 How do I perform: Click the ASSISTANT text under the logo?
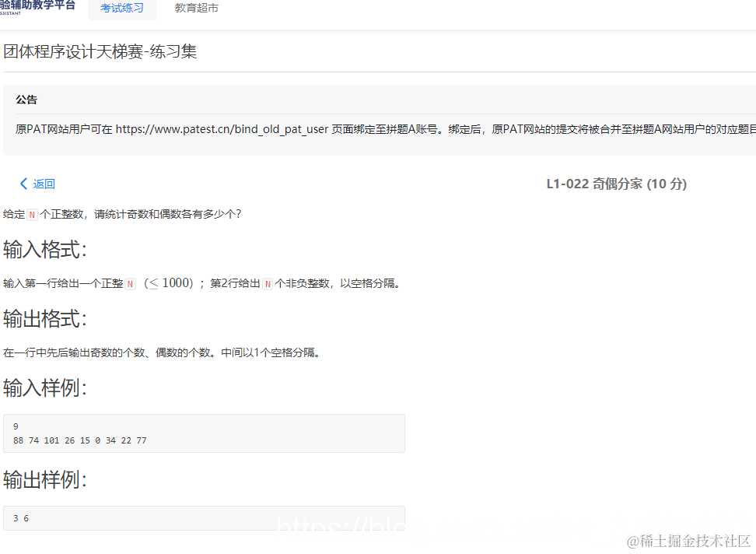11,14
